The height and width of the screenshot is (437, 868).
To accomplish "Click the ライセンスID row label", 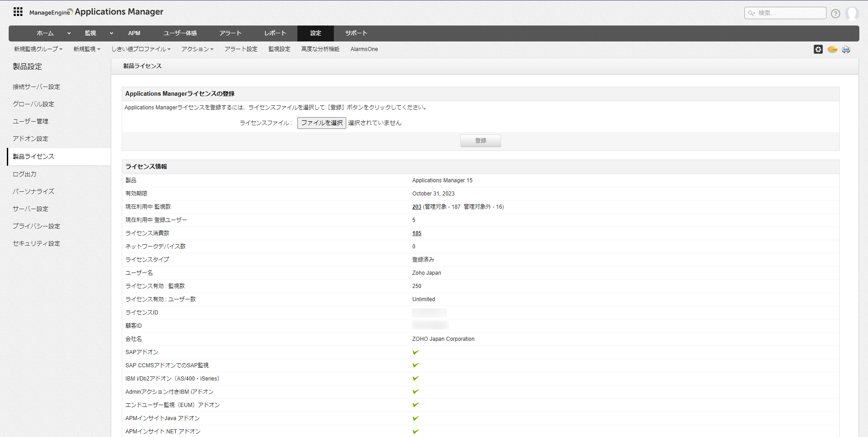I will click(142, 313).
